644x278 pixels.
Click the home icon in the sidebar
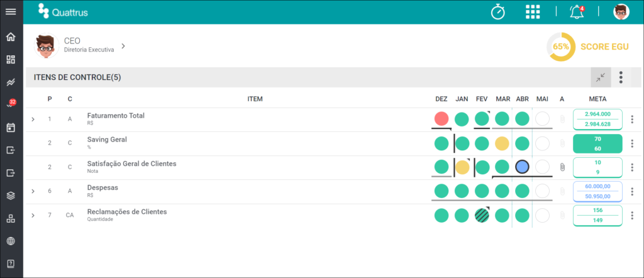tap(11, 37)
